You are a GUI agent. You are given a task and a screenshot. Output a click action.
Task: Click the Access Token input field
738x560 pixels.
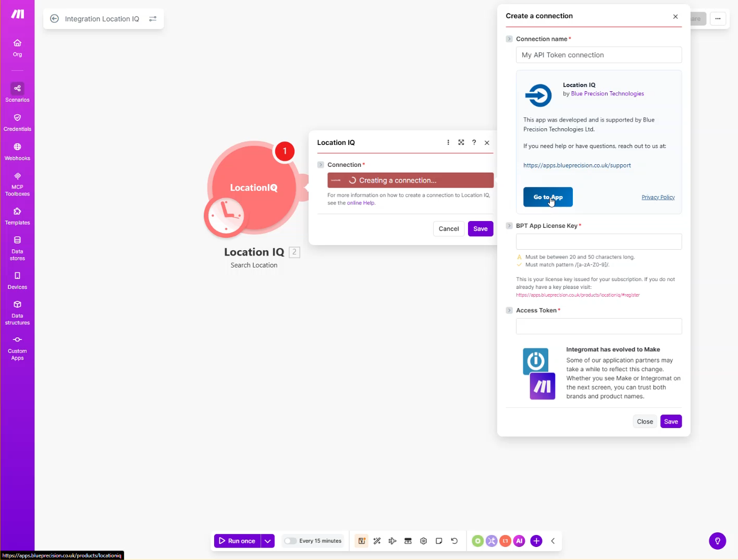598,326
